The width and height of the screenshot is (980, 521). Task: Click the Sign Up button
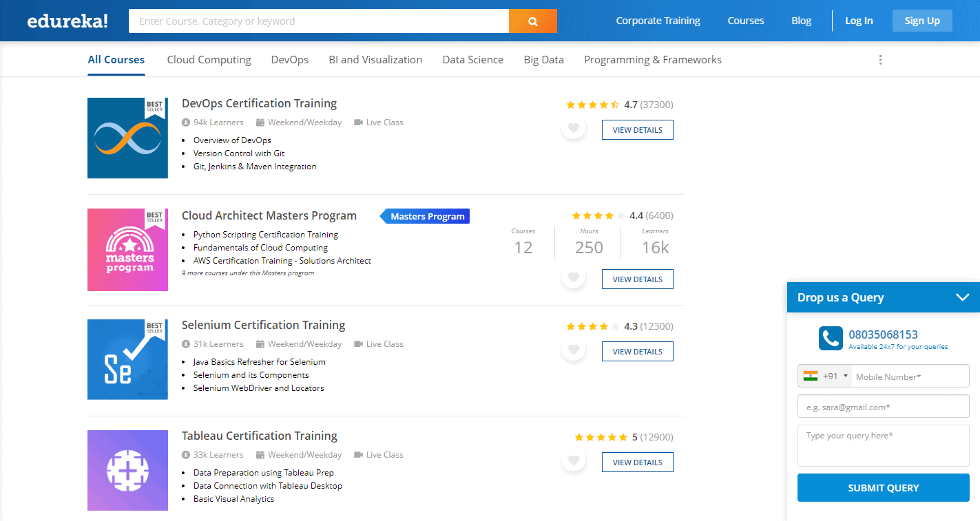pyautogui.click(x=921, y=21)
